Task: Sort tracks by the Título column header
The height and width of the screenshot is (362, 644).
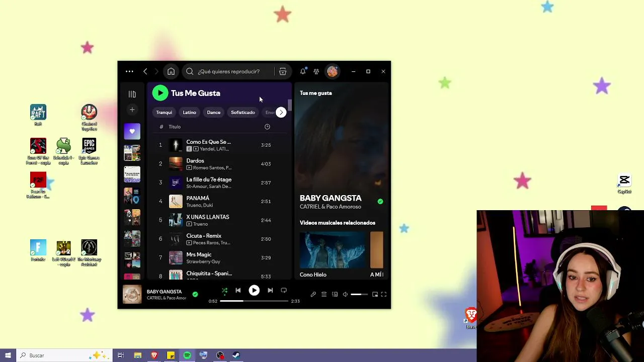Action: [175, 127]
